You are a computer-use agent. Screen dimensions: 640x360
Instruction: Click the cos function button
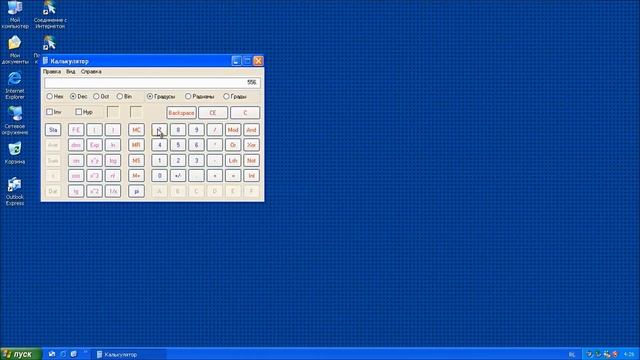pyautogui.click(x=76, y=176)
